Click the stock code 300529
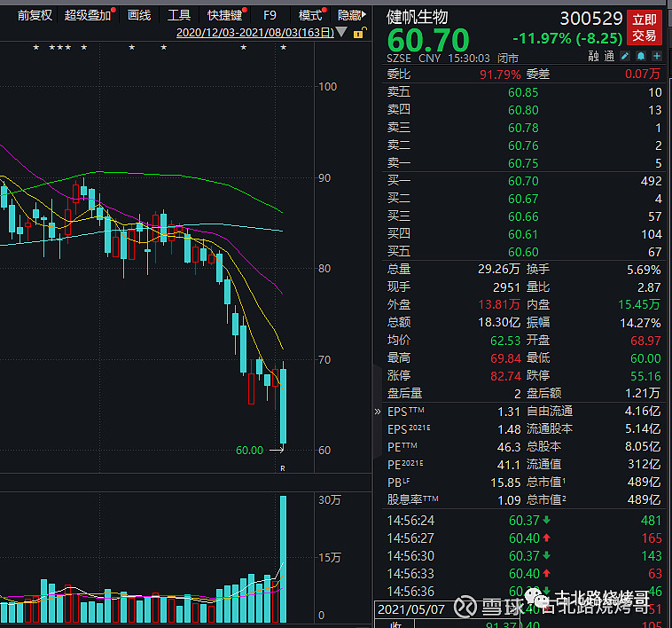The image size is (672, 628). [x=591, y=19]
